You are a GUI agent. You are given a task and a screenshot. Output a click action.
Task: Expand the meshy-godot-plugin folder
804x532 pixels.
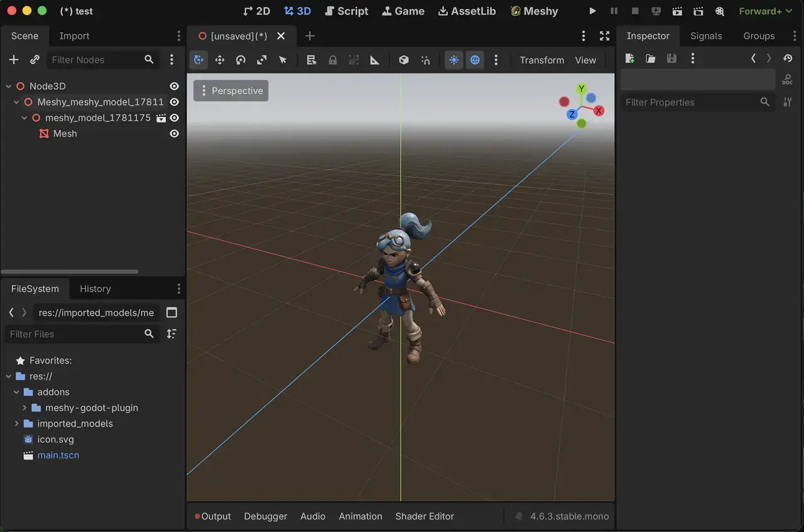click(24, 408)
